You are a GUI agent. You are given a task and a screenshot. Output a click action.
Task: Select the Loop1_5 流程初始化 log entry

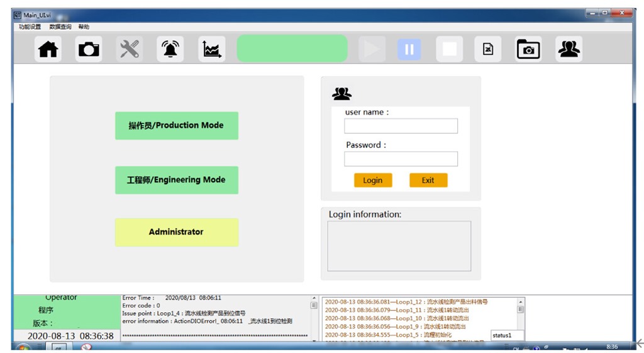(388, 335)
